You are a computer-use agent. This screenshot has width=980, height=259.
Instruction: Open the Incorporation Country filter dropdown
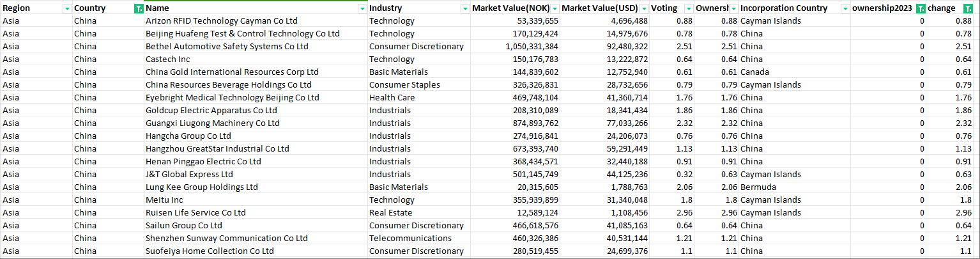(x=845, y=8)
